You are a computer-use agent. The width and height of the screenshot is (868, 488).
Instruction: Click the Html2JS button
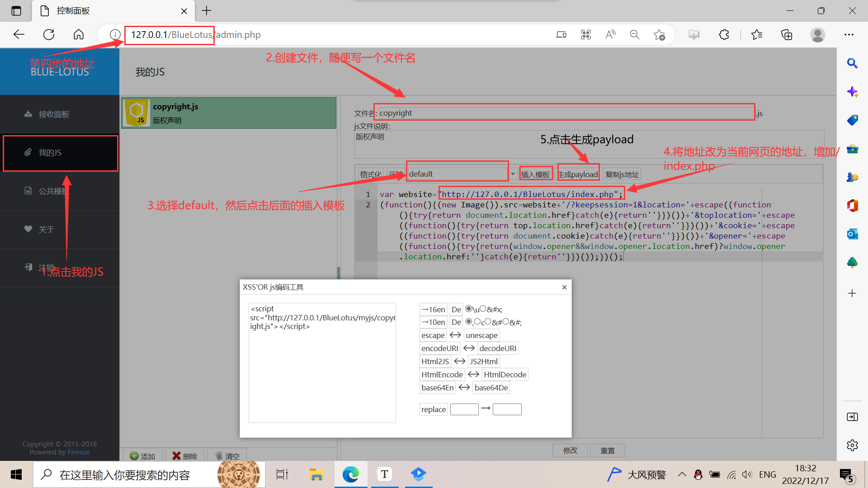435,361
